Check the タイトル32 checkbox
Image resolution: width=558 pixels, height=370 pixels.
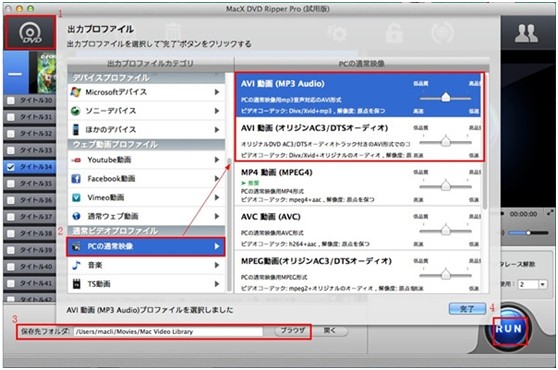coord(11,133)
